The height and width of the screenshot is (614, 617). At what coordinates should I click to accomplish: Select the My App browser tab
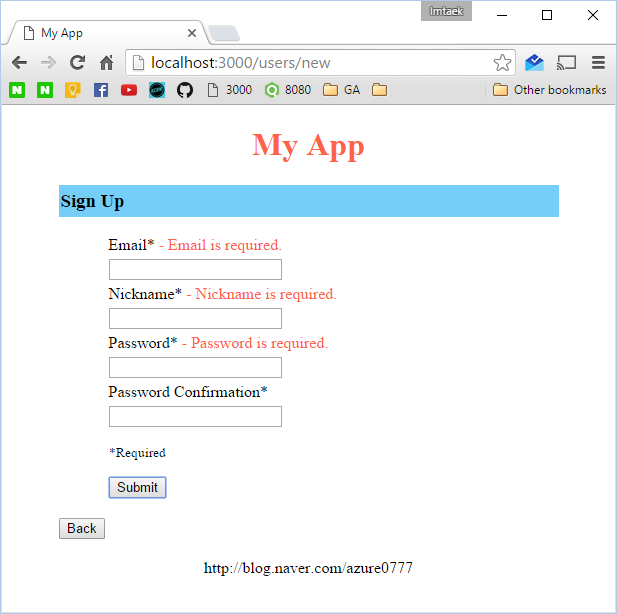coord(105,33)
